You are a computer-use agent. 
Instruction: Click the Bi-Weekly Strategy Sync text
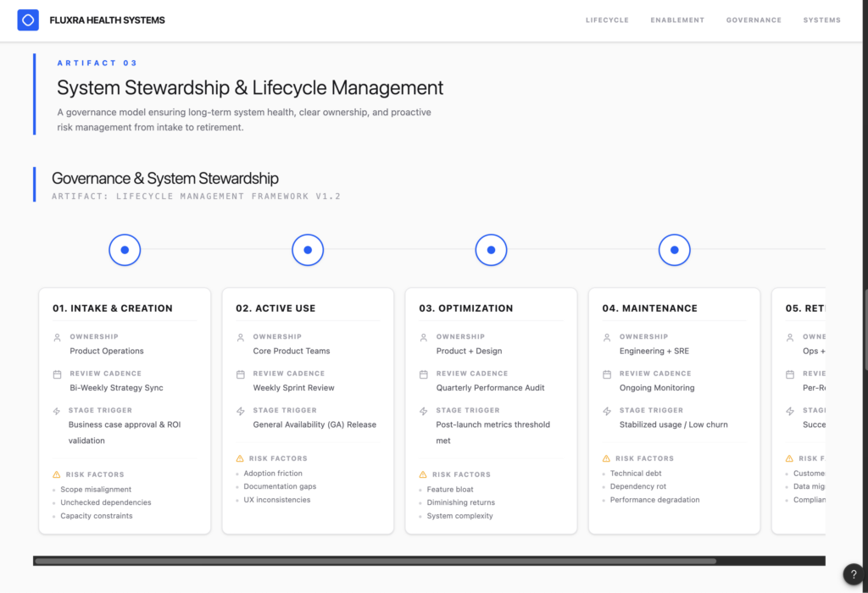pyautogui.click(x=116, y=388)
